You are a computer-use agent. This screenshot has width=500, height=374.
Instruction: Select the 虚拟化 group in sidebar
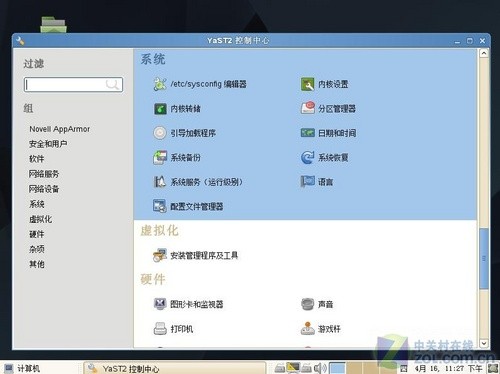click(40, 219)
